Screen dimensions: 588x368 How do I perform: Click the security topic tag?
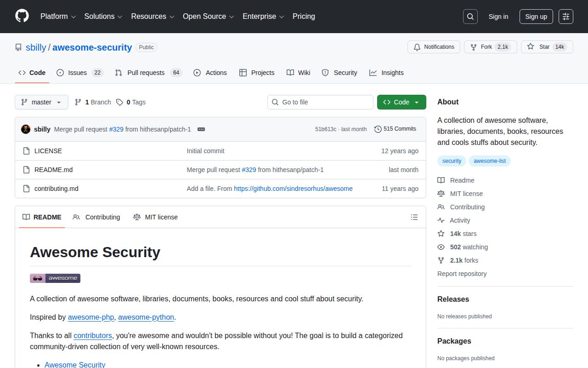[x=452, y=161]
